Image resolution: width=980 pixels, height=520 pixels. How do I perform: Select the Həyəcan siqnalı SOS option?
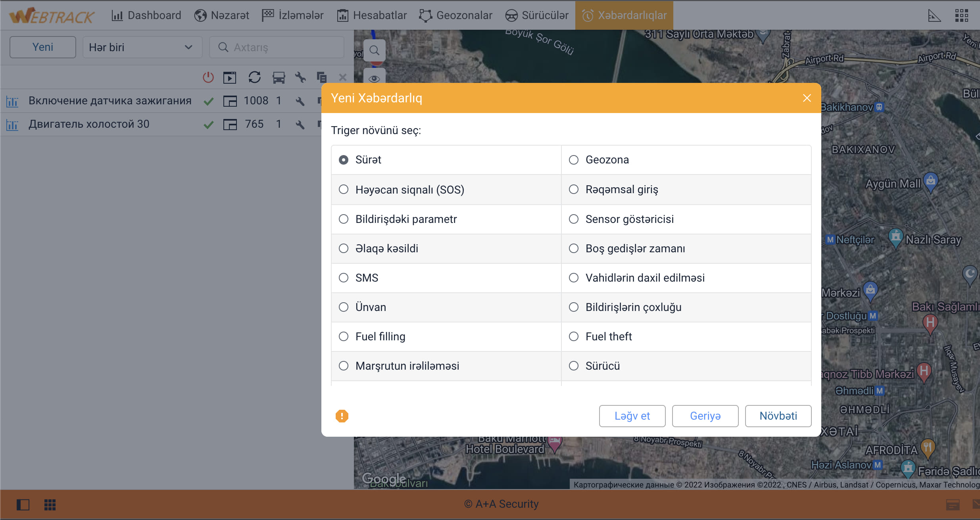(x=343, y=190)
